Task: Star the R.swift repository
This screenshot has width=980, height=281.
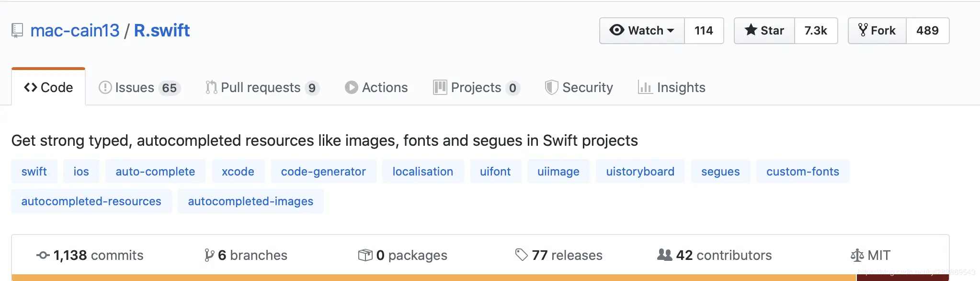Action: click(x=764, y=31)
